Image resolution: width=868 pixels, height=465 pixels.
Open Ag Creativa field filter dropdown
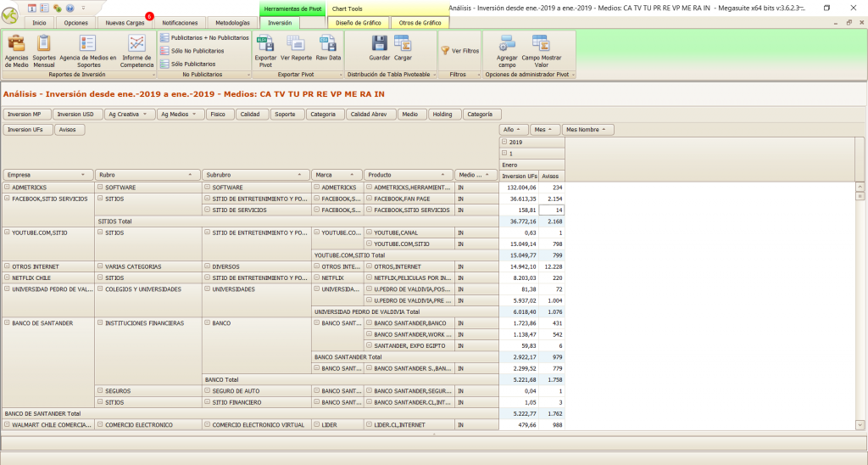tap(145, 115)
